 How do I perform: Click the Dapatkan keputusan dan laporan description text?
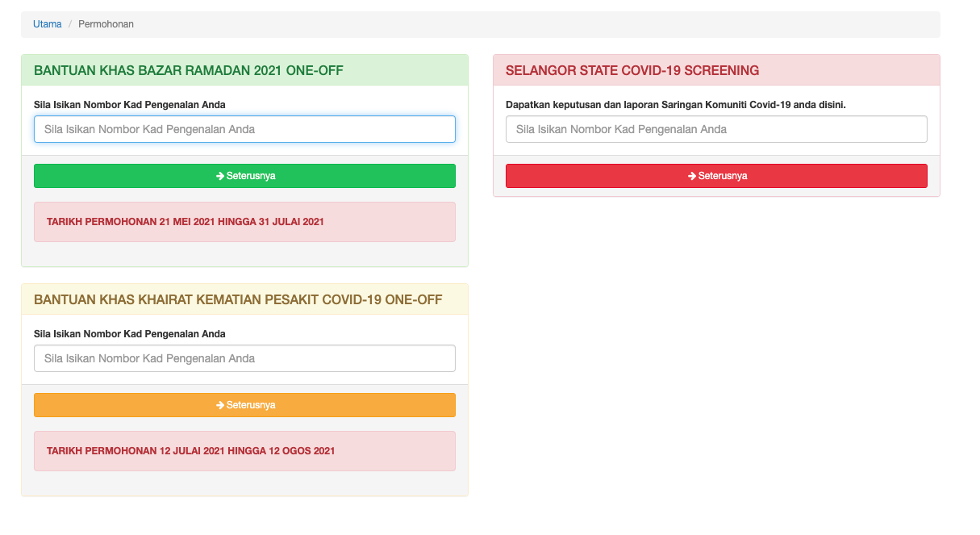coord(676,105)
